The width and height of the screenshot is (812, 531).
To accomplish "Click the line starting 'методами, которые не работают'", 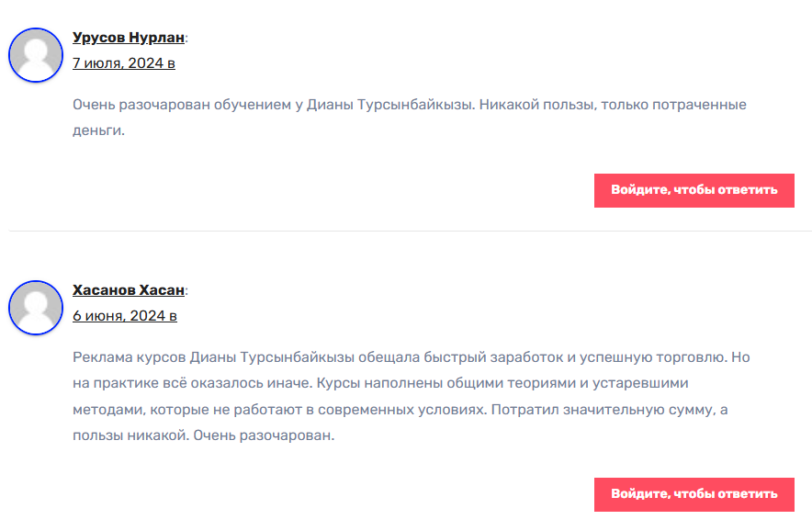I will 400,410.
